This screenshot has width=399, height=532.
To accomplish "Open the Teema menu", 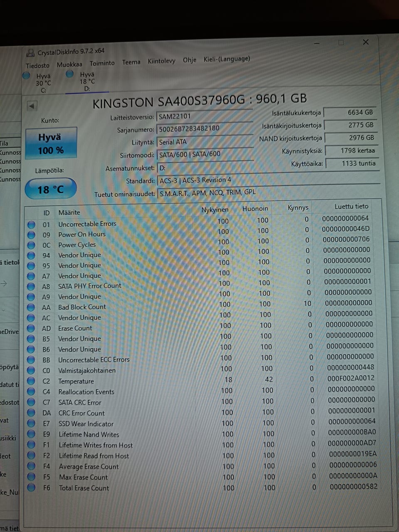I will tap(131, 62).
